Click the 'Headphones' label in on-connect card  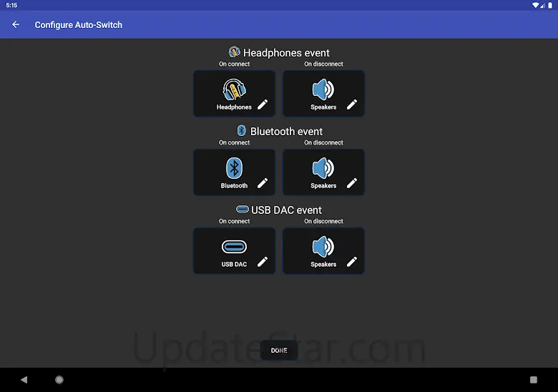pos(234,107)
